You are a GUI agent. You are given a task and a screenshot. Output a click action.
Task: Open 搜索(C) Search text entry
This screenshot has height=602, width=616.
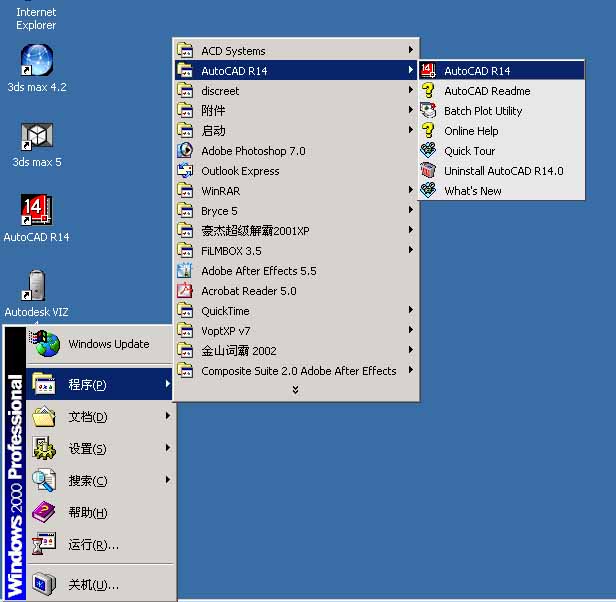[88, 481]
